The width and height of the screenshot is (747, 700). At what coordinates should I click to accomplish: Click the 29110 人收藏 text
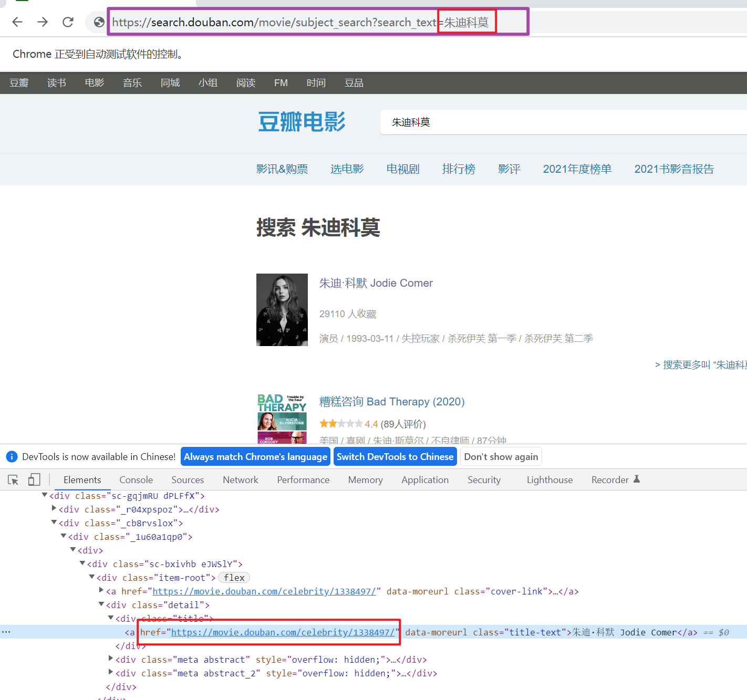348,314
